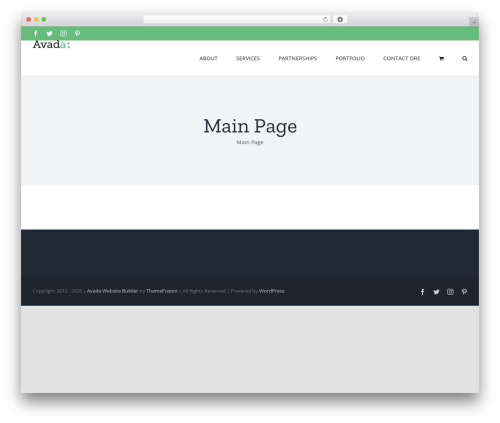Open the Pinterest icon in the green top bar
The image size is (500, 423).
point(77,33)
